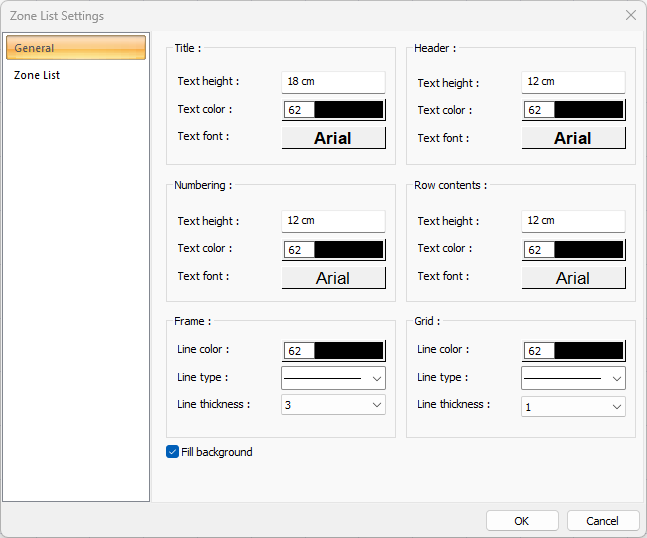Image resolution: width=647 pixels, height=538 pixels.
Task: Click the Title text color swatch
Action: pyautogui.click(x=333, y=110)
